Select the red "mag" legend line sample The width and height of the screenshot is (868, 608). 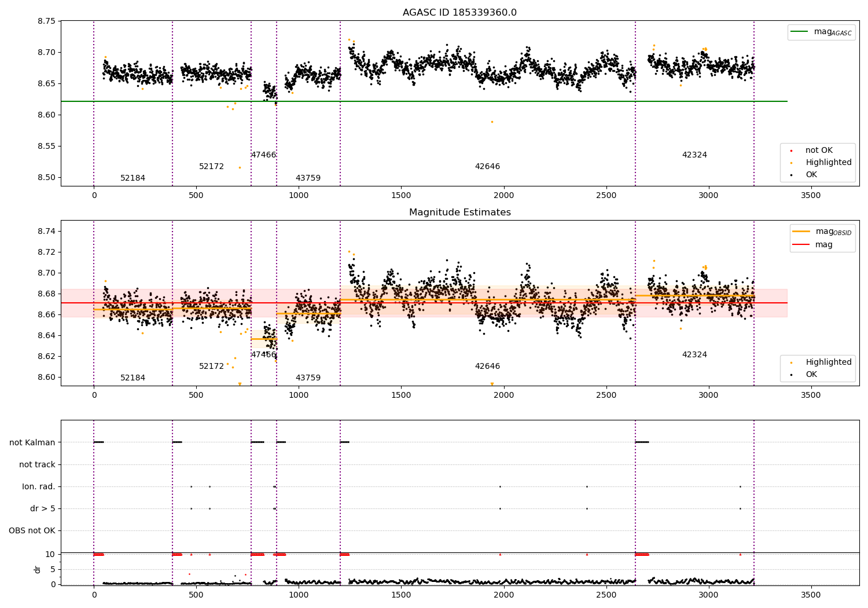tap(801, 244)
